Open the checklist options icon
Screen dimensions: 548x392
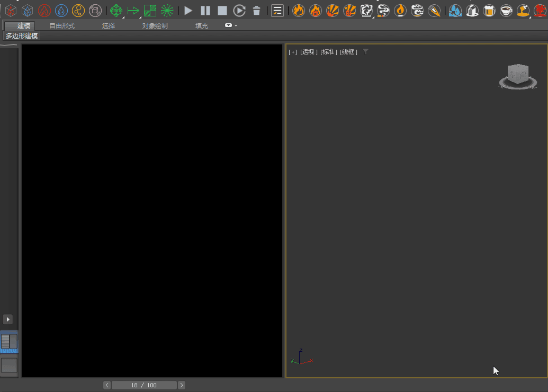tap(277, 11)
